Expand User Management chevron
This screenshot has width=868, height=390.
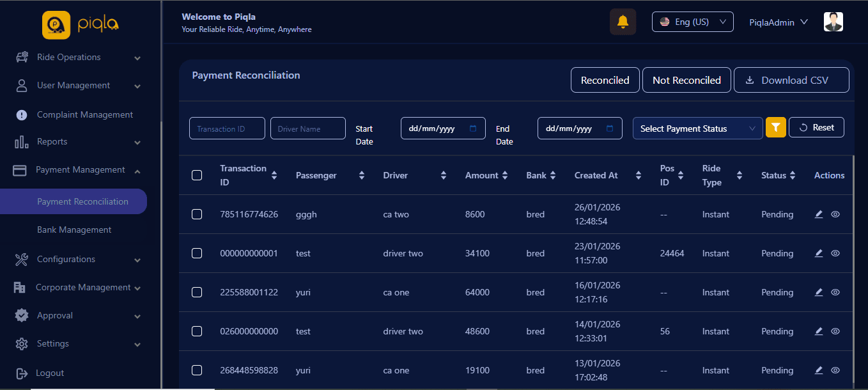click(137, 86)
